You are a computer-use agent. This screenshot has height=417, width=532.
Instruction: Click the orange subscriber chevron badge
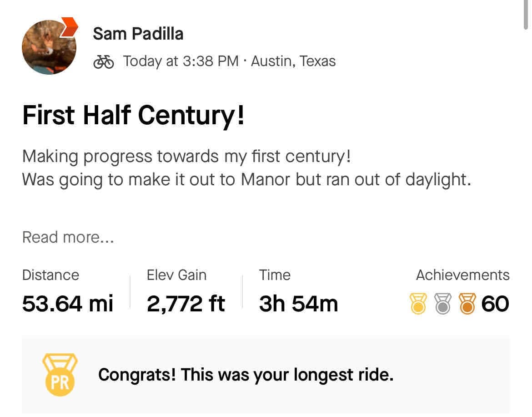tap(70, 27)
